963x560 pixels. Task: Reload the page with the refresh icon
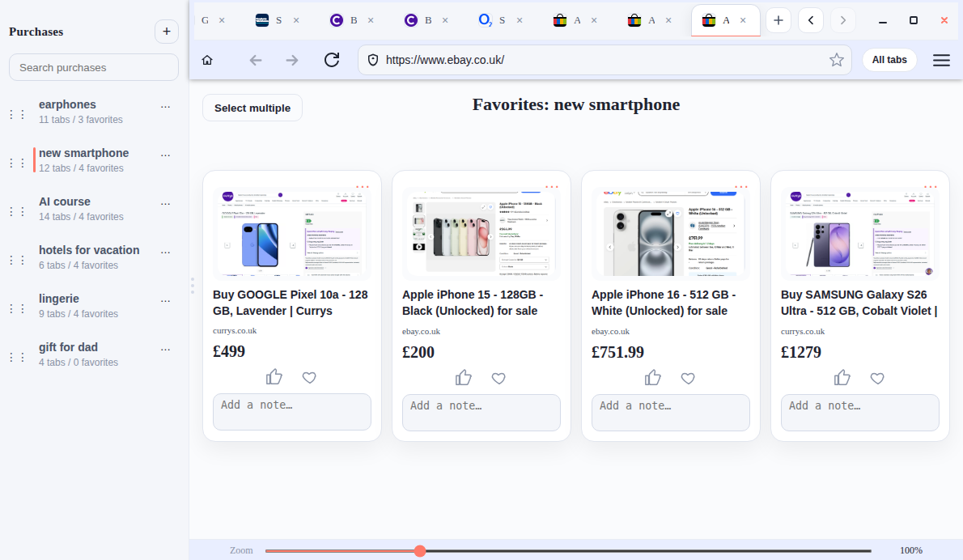click(332, 60)
